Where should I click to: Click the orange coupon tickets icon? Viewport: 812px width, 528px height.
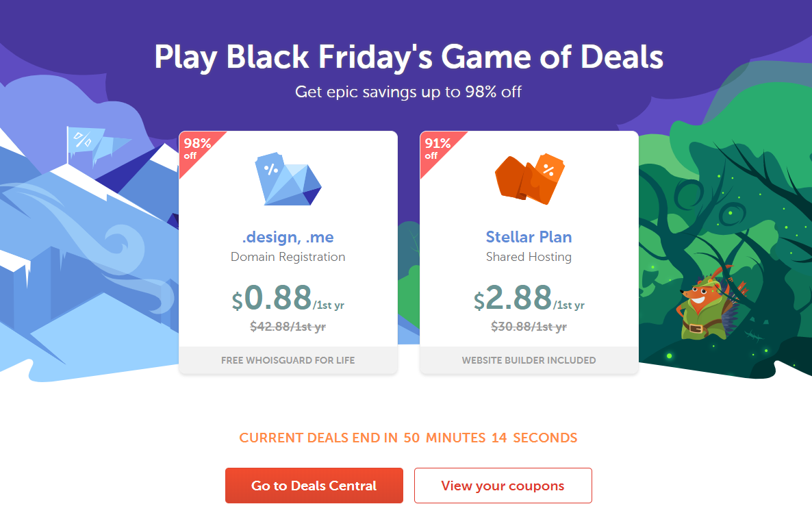529,179
